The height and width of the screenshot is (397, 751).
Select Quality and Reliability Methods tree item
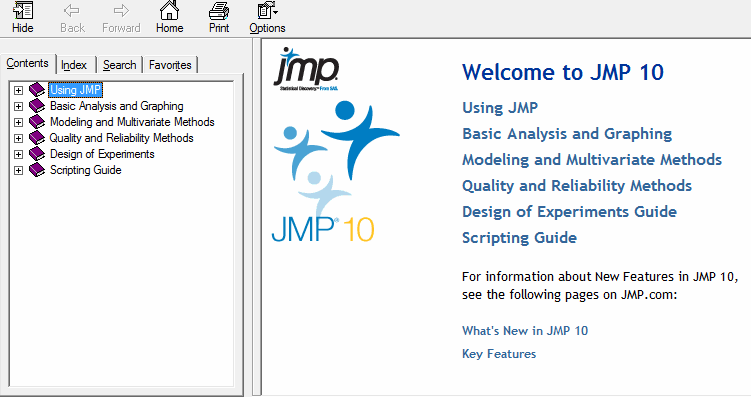(x=122, y=138)
